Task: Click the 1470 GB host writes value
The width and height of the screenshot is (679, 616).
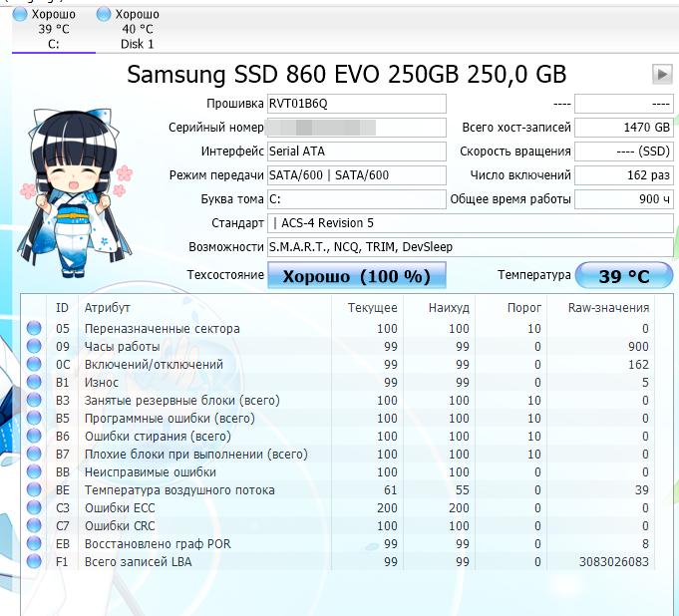Action: pyautogui.click(x=623, y=128)
